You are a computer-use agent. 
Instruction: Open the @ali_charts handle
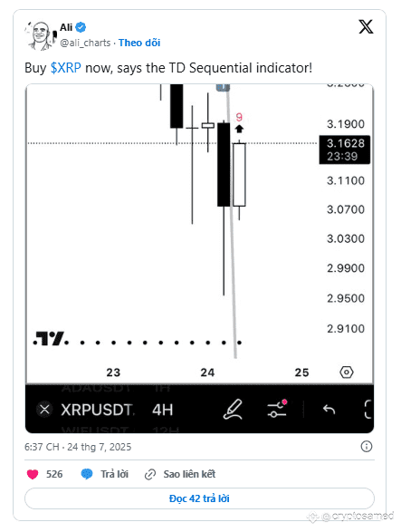click(x=85, y=43)
